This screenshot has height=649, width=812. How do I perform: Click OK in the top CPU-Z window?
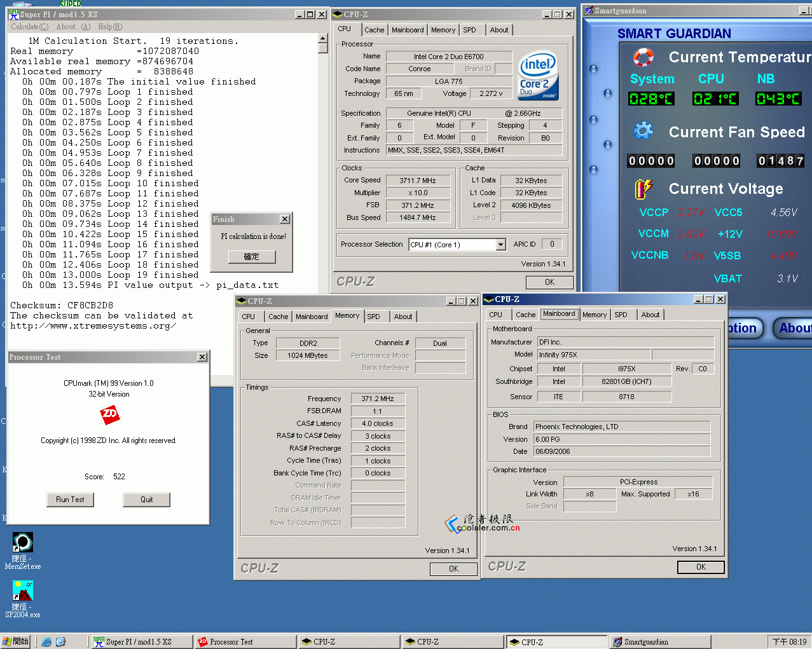coord(549,282)
